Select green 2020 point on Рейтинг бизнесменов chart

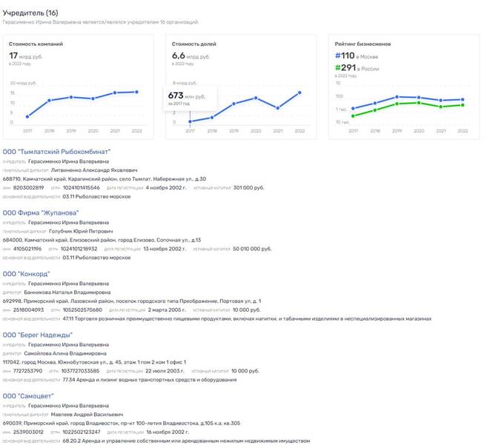pos(419,103)
